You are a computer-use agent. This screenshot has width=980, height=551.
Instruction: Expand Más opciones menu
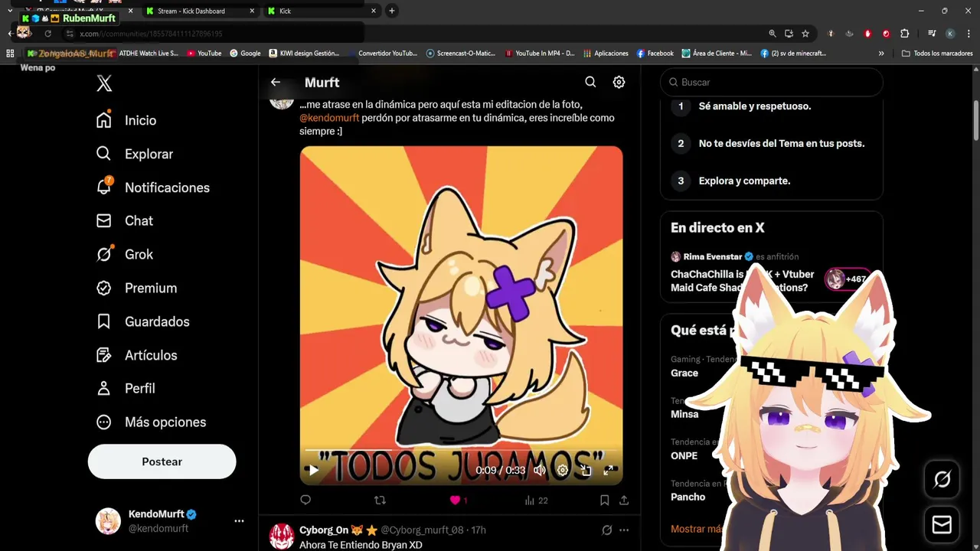151,422
